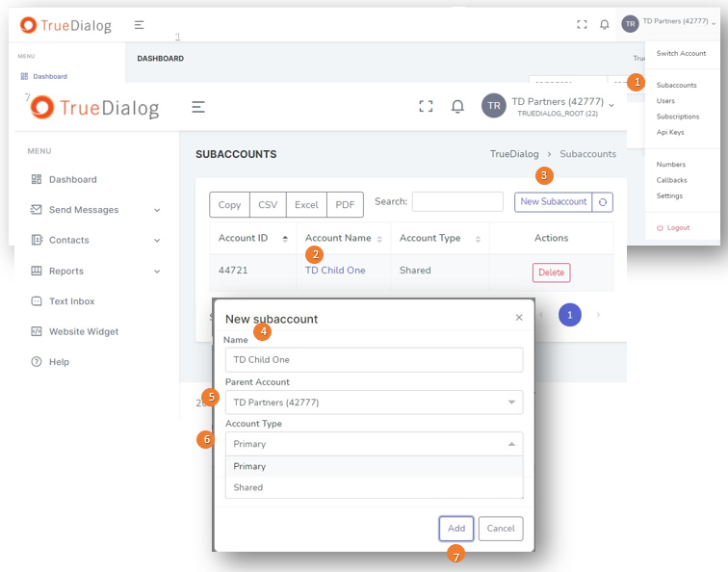This screenshot has width=728, height=572.
Task: Open the Parent Account dropdown
Action: (x=374, y=403)
